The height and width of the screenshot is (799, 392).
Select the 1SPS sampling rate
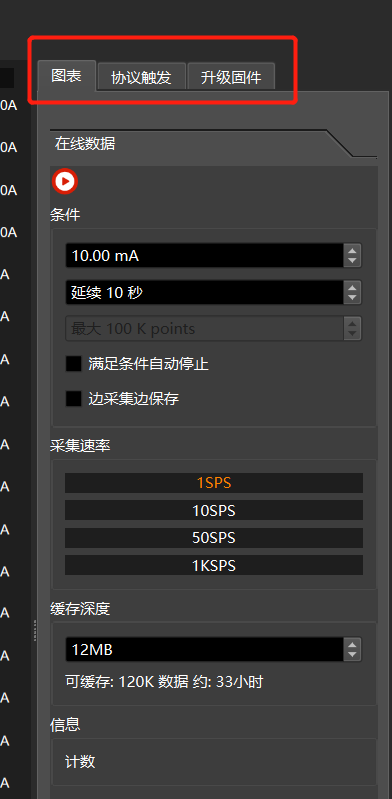pyautogui.click(x=214, y=483)
